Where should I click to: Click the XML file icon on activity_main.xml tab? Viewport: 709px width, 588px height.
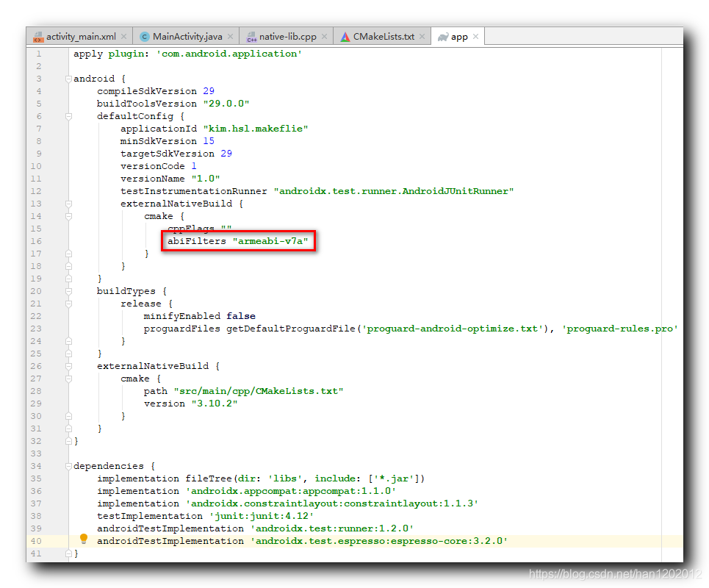point(38,37)
